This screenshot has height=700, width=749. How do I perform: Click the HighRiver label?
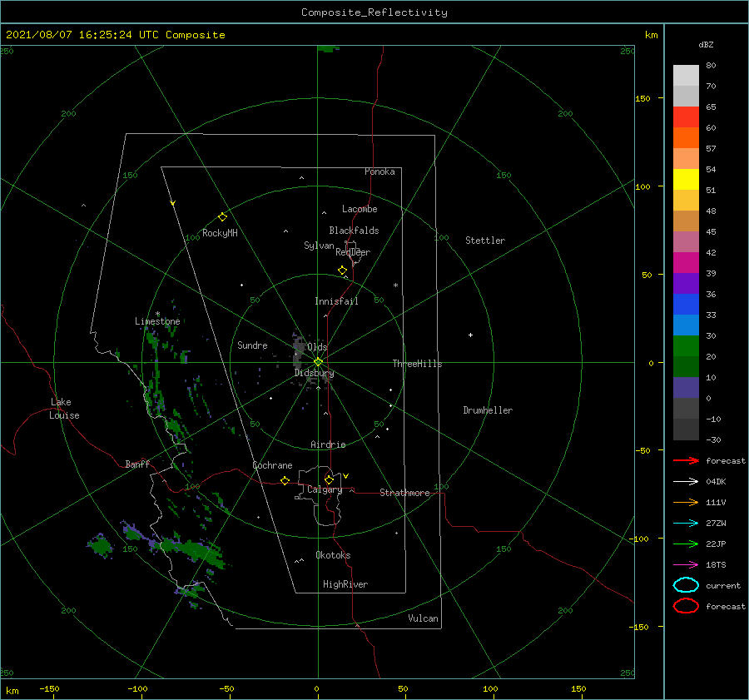[x=345, y=584]
